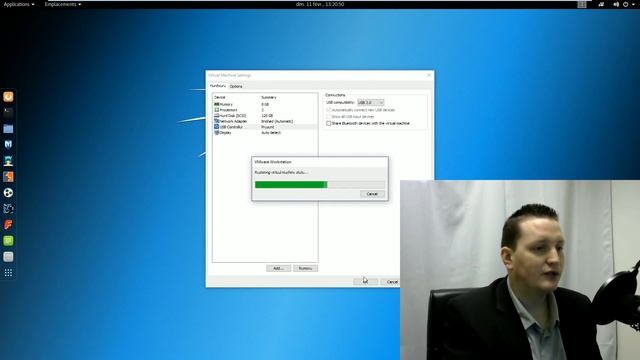Image resolution: width=640 pixels, height=360 pixels.
Task: Toggle Automatically connect new USB devices checkbox
Action: tap(329, 110)
